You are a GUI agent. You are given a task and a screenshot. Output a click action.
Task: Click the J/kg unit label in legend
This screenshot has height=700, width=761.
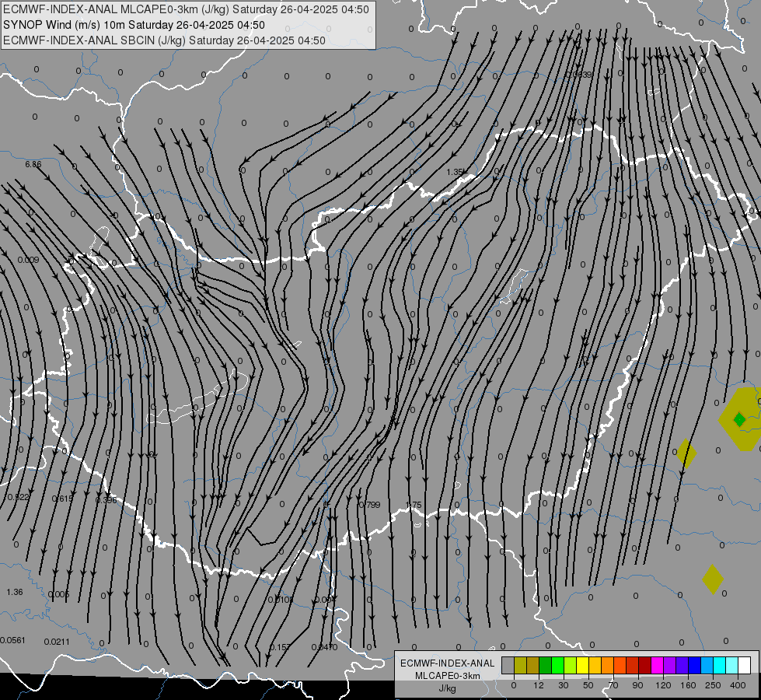click(448, 688)
